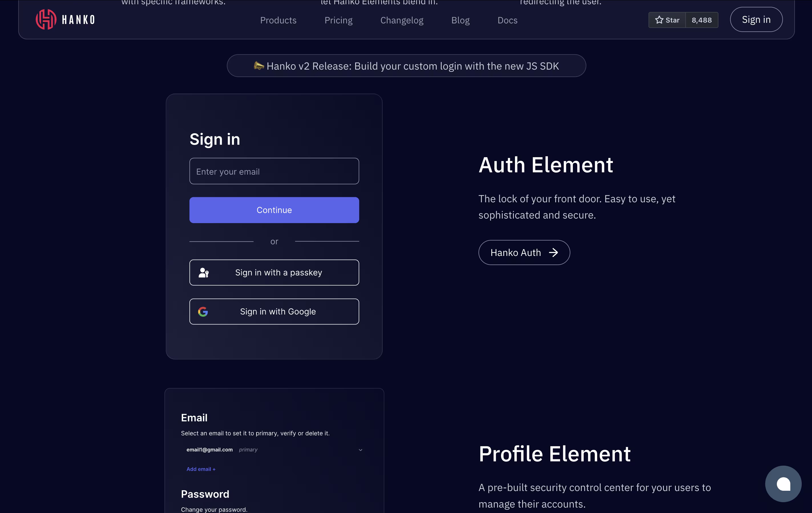Click the Sign in header button
Viewport: 812px width, 513px height.
pos(756,20)
